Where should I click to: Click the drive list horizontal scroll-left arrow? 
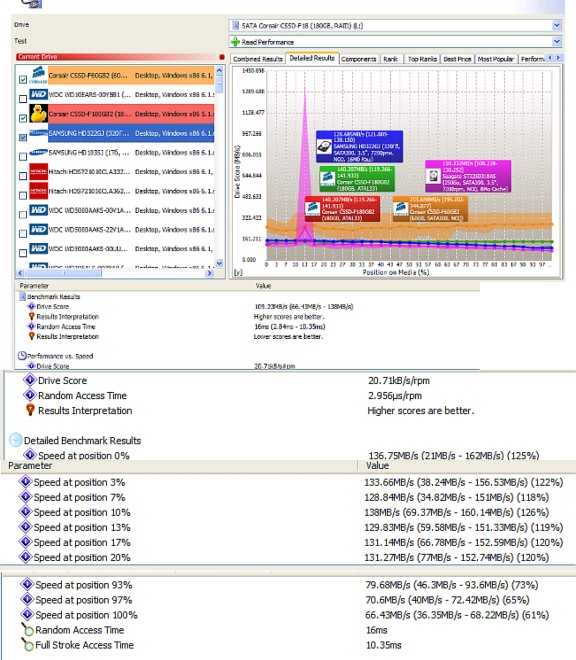pyautogui.click(x=20, y=273)
